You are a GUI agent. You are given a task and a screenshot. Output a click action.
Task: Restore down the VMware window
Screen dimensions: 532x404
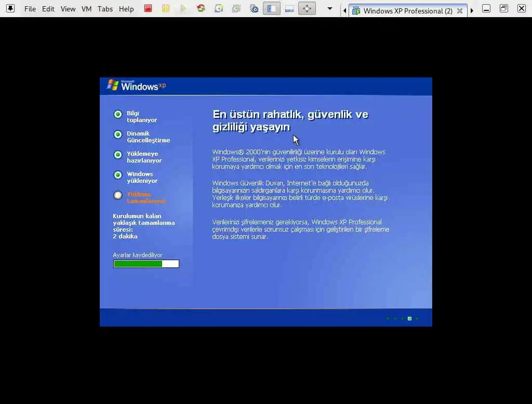pos(504,8)
